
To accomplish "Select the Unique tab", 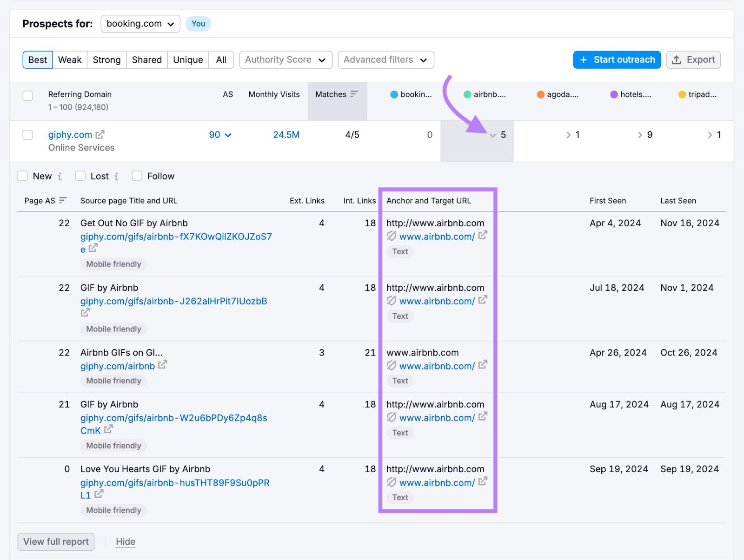I will tap(188, 59).
